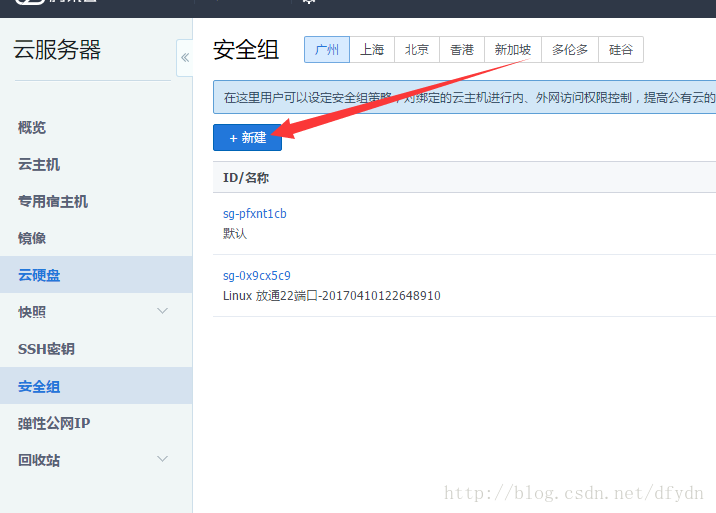The width and height of the screenshot is (716, 513).
Task: Open security group sg-pfxnt1cb
Action: [x=254, y=214]
